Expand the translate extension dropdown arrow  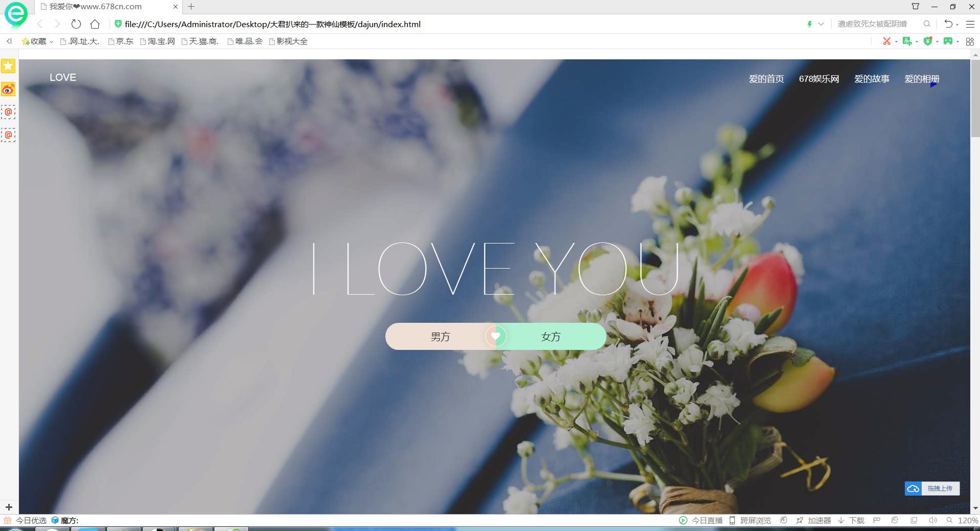pyautogui.click(x=917, y=41)
